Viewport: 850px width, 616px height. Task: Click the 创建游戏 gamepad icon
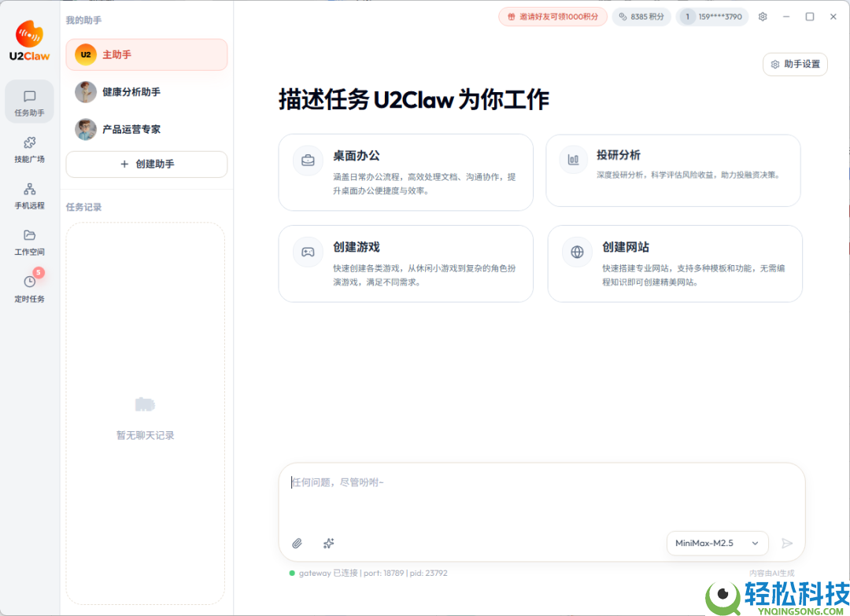(308, 252)
